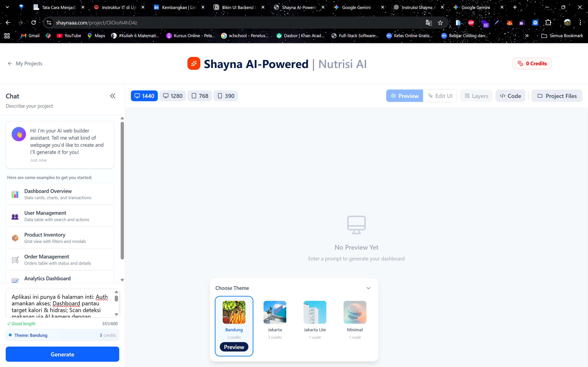This screenshot has height=367, width=588.
Task: Select the 768 tablet viewport
Action: click(x=199, y=96)
